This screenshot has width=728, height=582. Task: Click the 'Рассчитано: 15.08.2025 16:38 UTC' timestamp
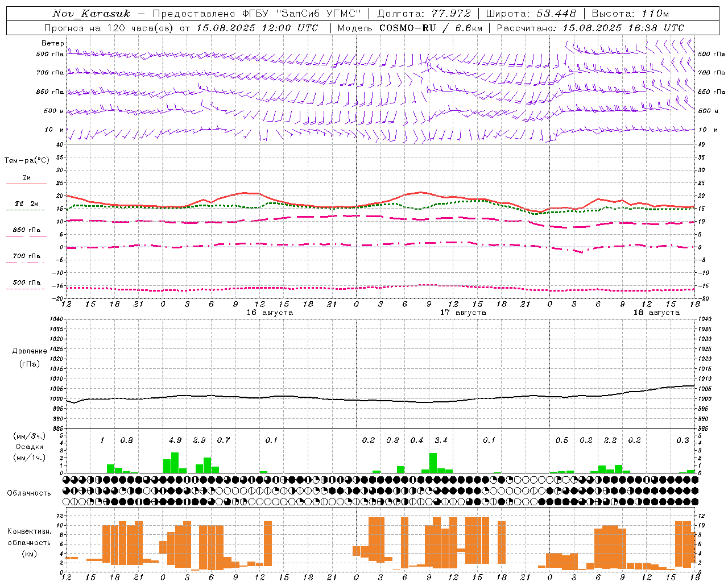(590, 28)
